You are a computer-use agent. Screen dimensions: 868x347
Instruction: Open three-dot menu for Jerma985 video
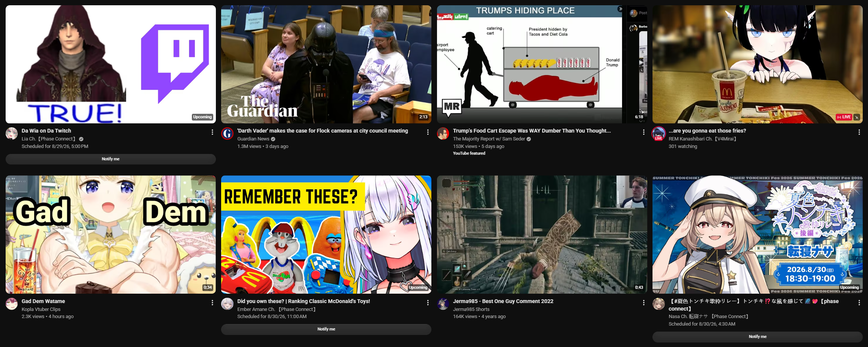tap(643, 303)
